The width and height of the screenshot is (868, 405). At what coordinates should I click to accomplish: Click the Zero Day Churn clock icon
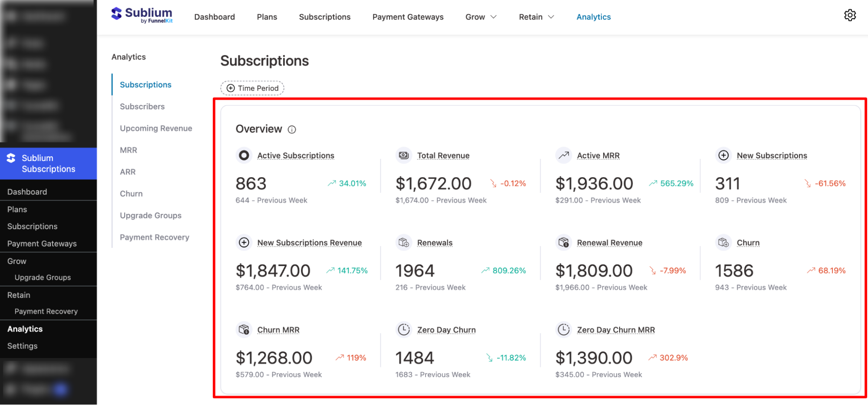[404, 329]
